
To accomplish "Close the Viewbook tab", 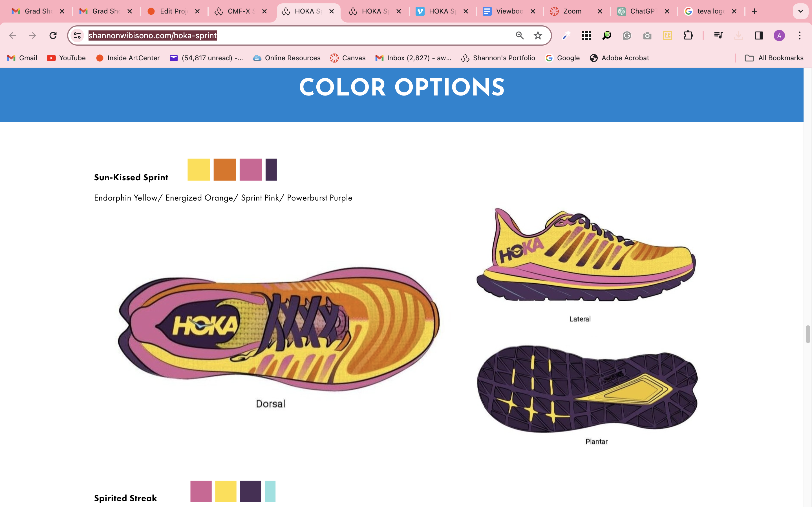I will pos(533,11).
